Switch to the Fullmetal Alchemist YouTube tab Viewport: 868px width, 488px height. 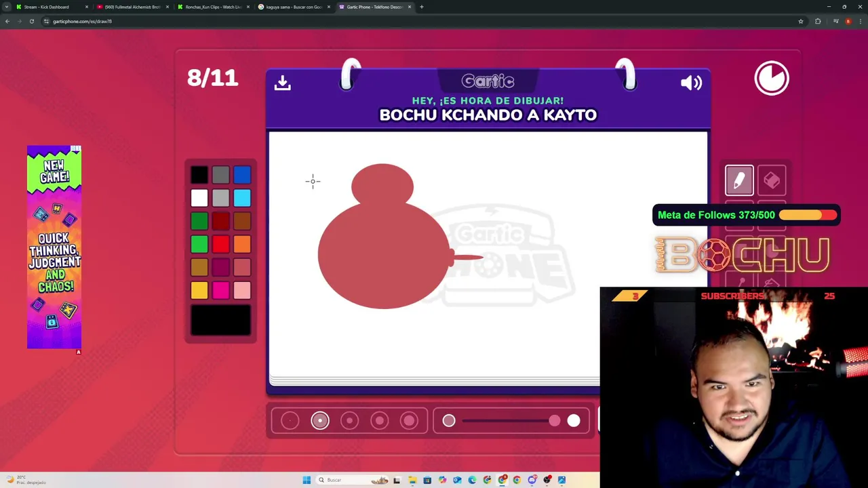point(132,7)
